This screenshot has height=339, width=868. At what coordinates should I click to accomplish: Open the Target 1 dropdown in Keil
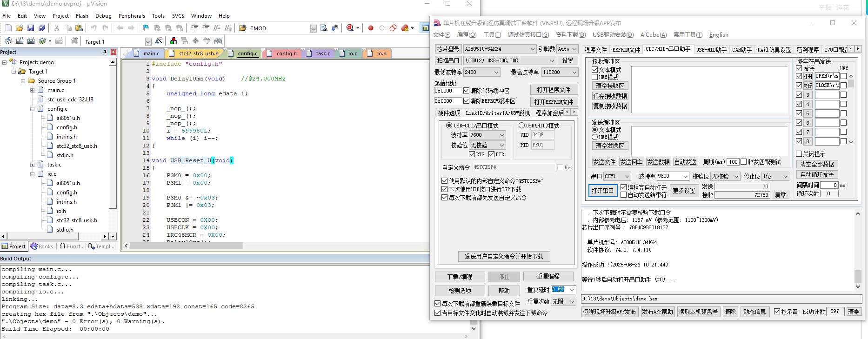[148, 41]
